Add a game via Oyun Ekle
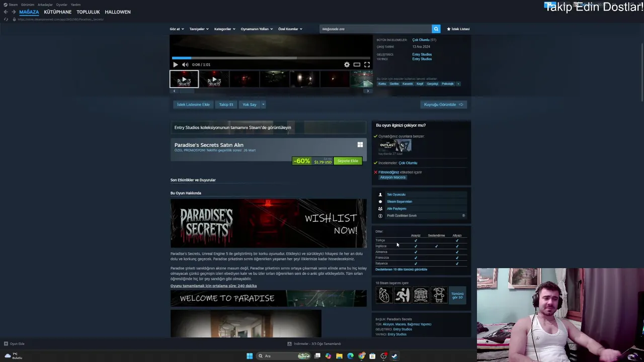644x362 pixels. 14,344
